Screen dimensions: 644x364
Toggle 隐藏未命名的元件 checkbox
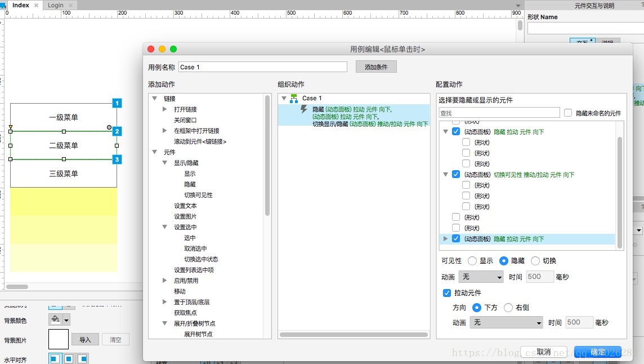[x=568, y=113]
